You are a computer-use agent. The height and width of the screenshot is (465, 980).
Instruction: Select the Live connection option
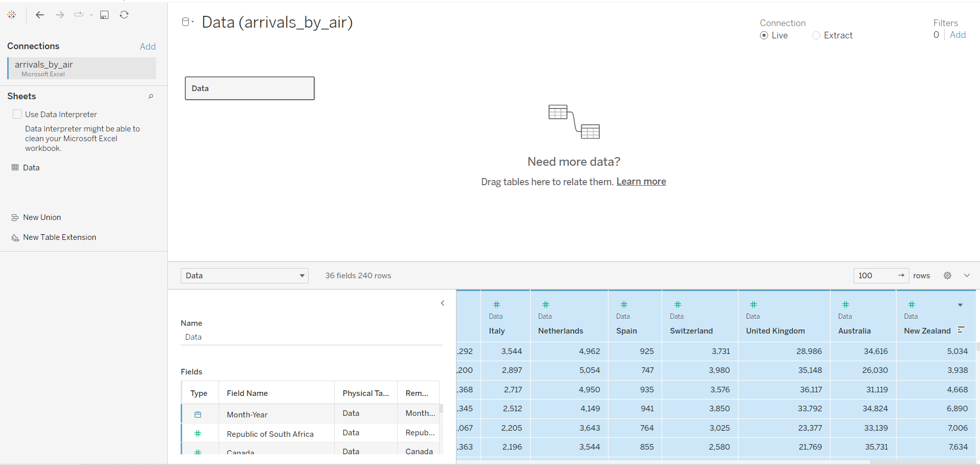tap(764, 35)
